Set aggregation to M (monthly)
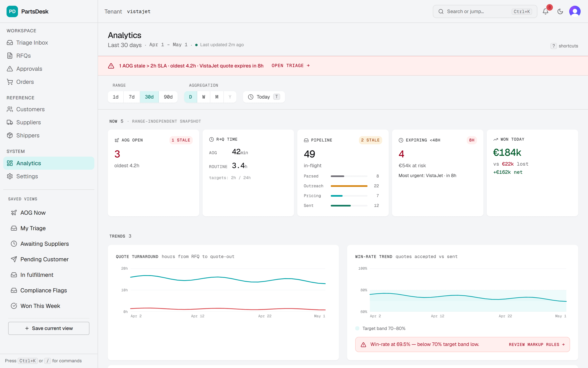588x368 pixels. tap(217, 97)
